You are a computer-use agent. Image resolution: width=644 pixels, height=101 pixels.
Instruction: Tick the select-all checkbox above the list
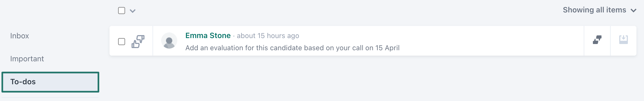[x=122, y=11]
